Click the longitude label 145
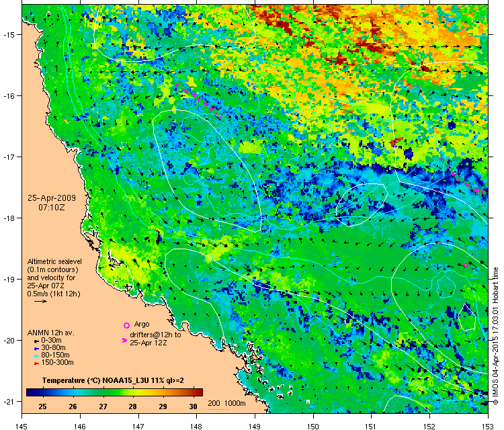Screen dimensions: 504x430 [22, 426]
